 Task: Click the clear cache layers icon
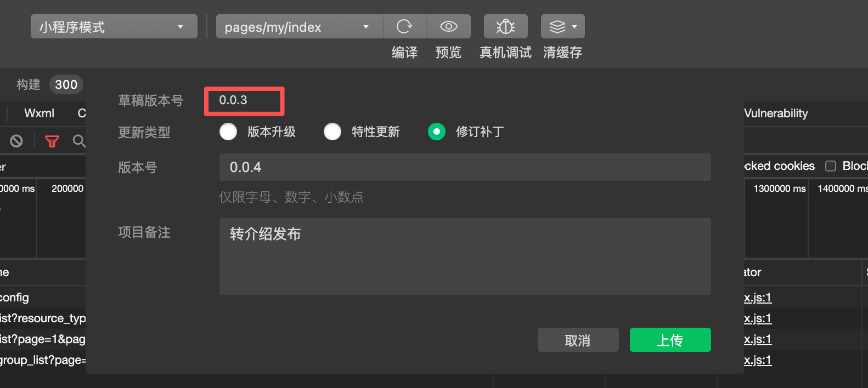pos(557,26)
